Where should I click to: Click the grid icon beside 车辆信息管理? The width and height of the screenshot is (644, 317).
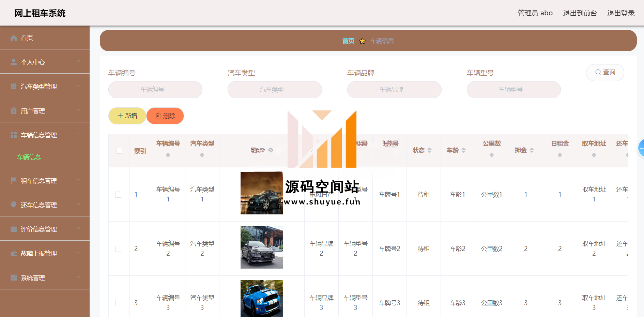14,135
